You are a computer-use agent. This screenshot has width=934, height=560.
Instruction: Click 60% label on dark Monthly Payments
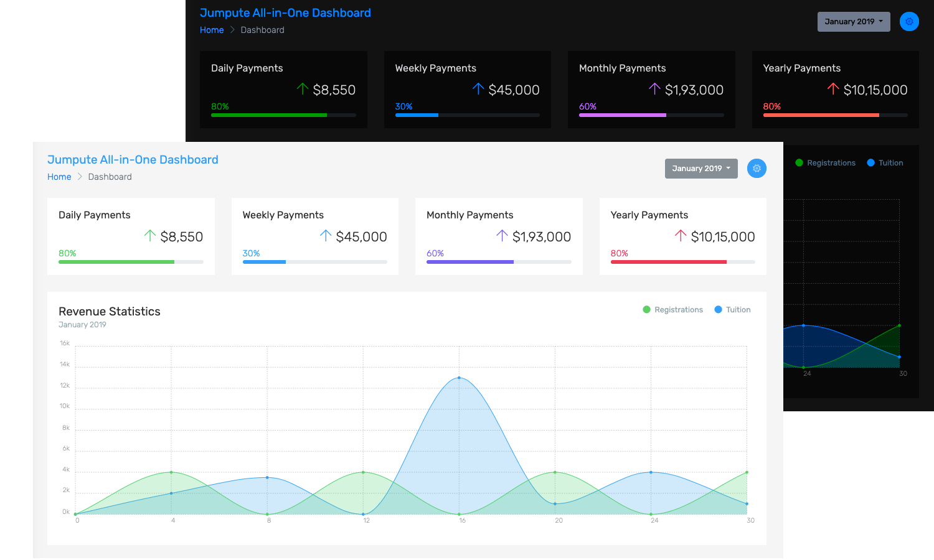tap(588, 106)
